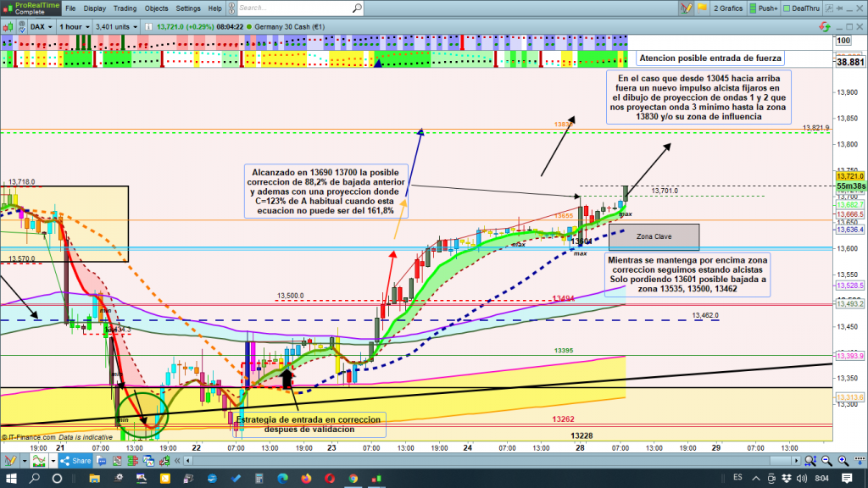Click the Zona Clave gray box
Viewport: 868px width, 488px height.
pos(654,236)
